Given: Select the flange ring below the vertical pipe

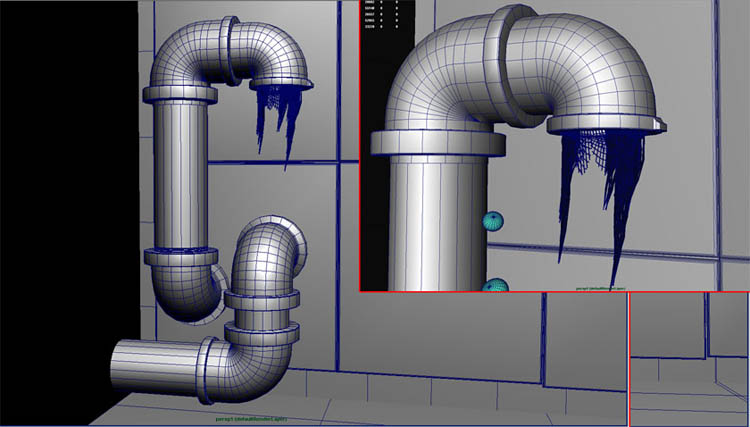Looking at the screenshot, I should (181, 257).
